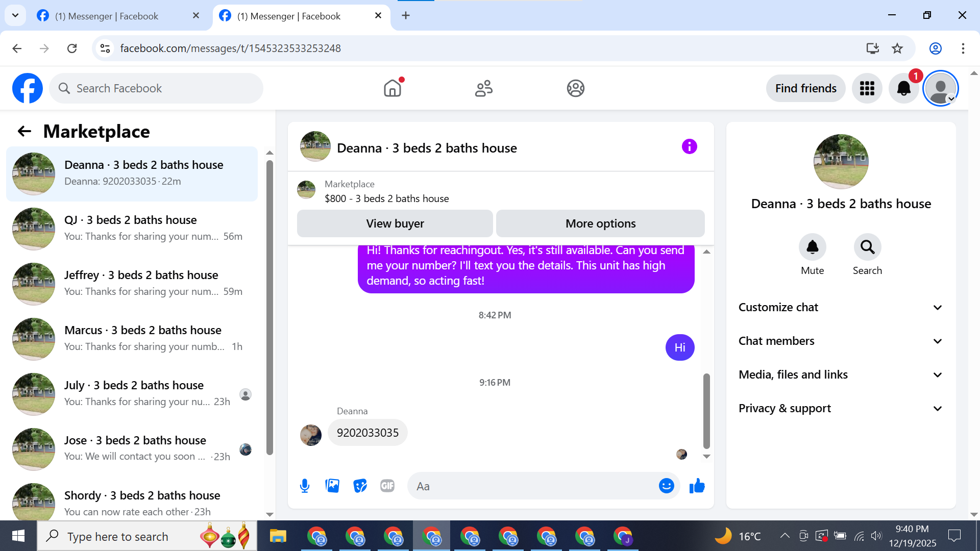The image size is (980, 551).
Task: Expand Media, files and links
Action: click(840, 374)
